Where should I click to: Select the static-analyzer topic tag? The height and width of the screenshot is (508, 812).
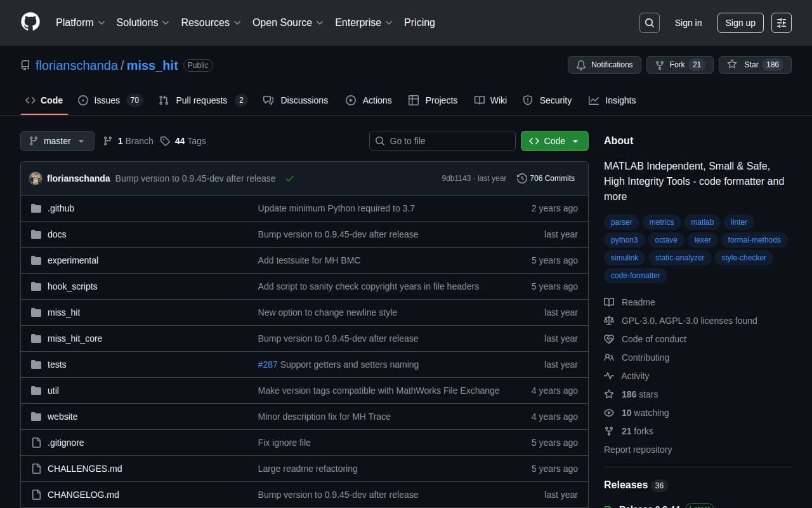click(x=679, y=258)
